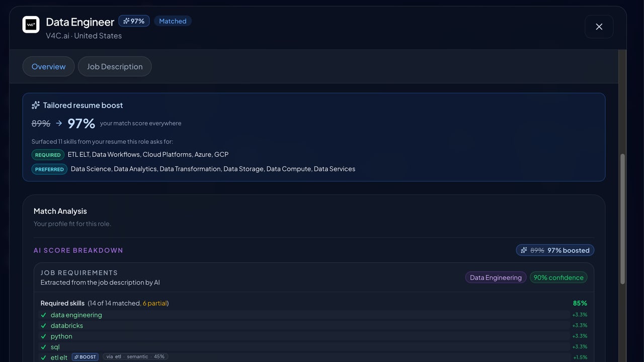
Task: Click the 'Data Services' preferred skill
Action: point(335,169)
